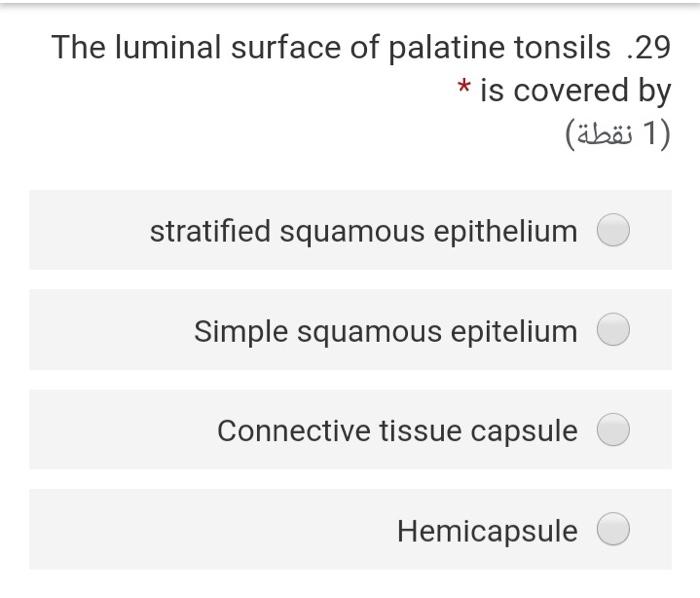Click the 'is covered by' question text
Image resolution: width=700 pixels, height=598 pixels.
tap(576, 90)
